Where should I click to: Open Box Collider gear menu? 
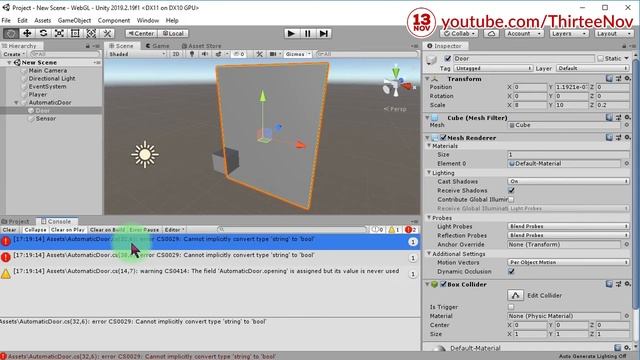(x=627, y=284)
